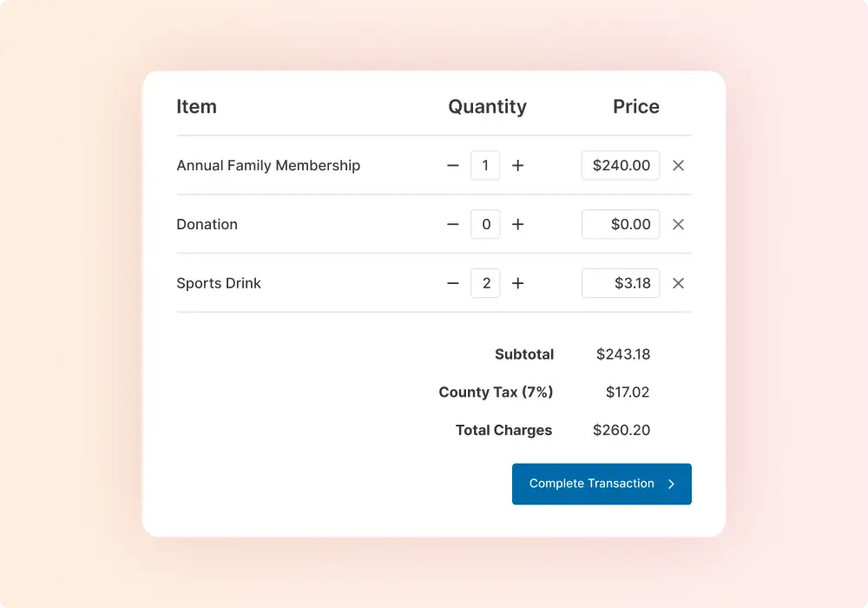This screenshot has width=868, height=608.
Task: Click the Price column header
Action: [x=636, y=107]
